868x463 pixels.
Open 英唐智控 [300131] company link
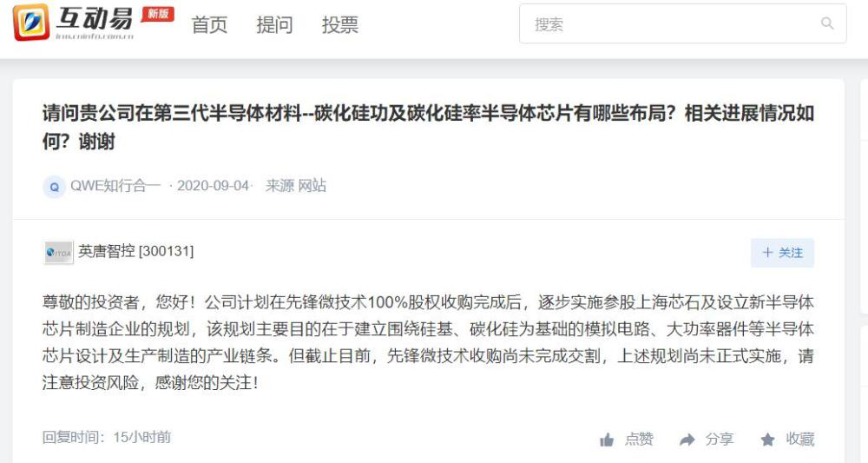[x=135, y=251]
